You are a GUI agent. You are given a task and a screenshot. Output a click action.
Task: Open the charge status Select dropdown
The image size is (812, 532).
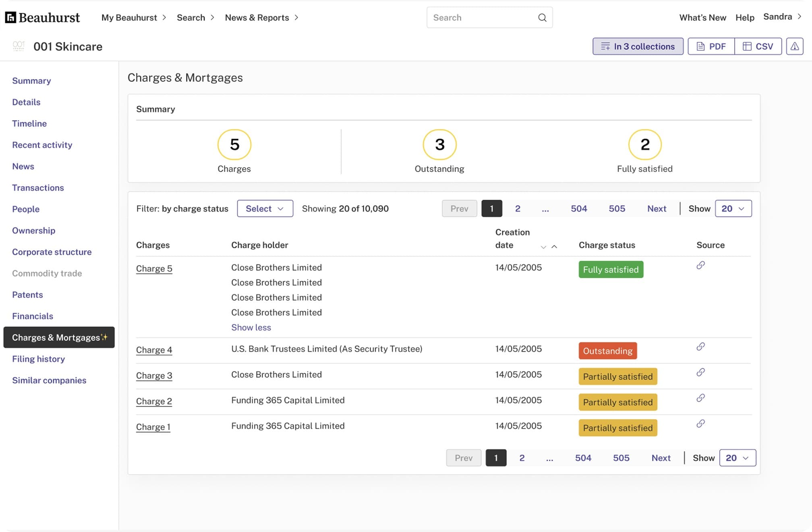(x=265, y=208)
